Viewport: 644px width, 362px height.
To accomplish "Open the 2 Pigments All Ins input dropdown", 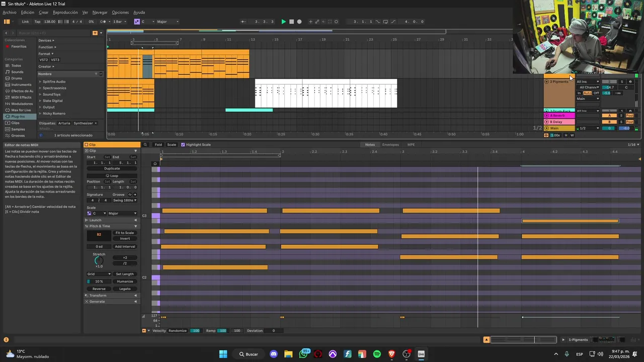I will point(588,81).
